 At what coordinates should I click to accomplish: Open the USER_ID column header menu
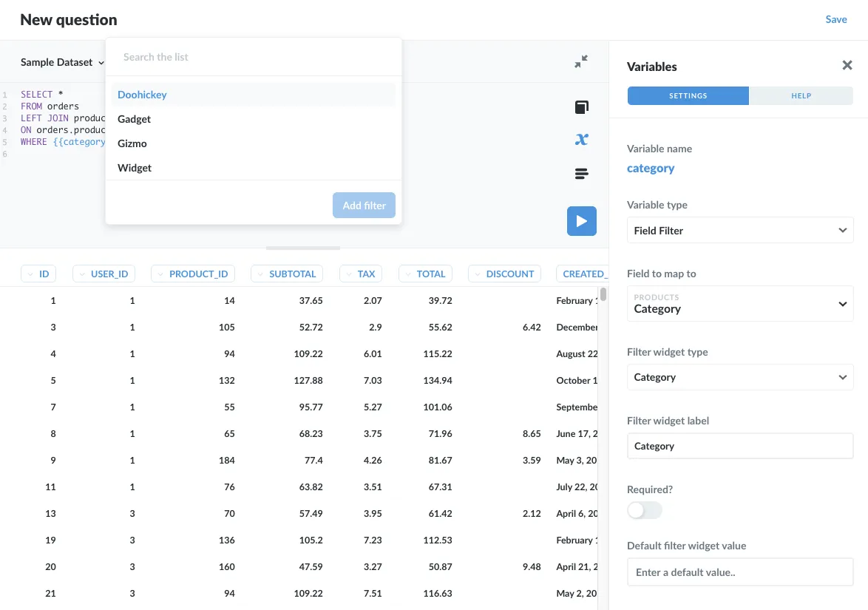(x=104, y=274)
